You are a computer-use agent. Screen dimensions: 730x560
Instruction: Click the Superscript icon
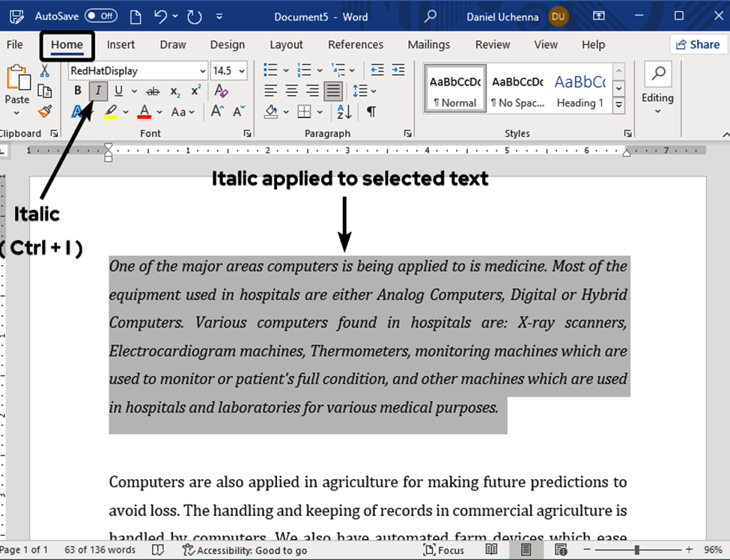195,91
